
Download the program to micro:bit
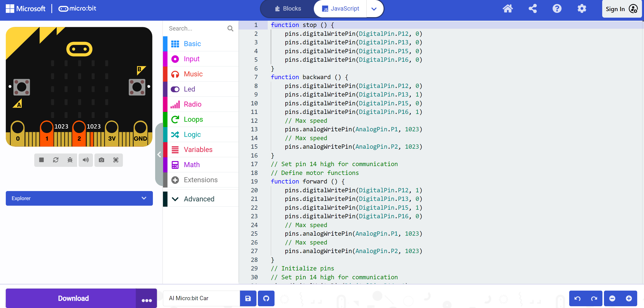click(x=71, y=298)
